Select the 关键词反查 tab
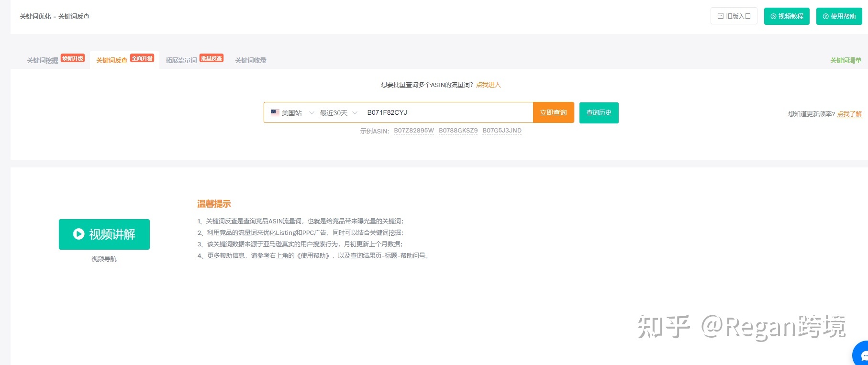The width and height of the screenshot is (868, 365). point(112,60)
